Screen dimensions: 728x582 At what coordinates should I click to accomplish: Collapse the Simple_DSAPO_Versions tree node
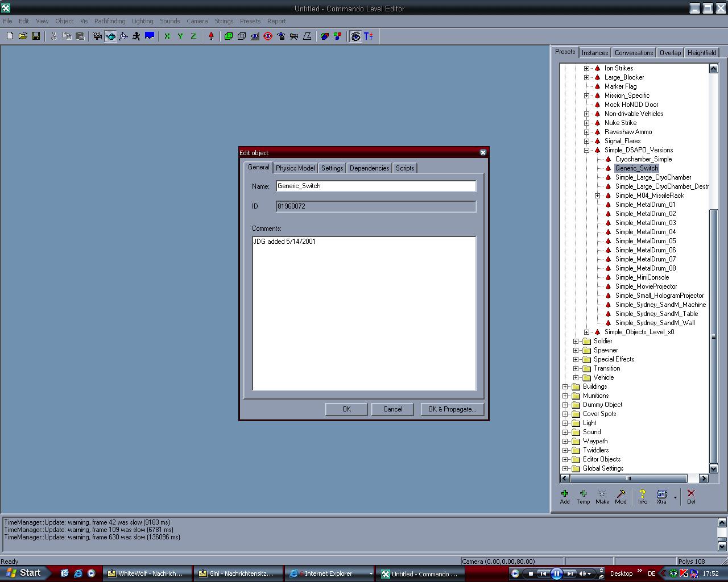point(587,150)
